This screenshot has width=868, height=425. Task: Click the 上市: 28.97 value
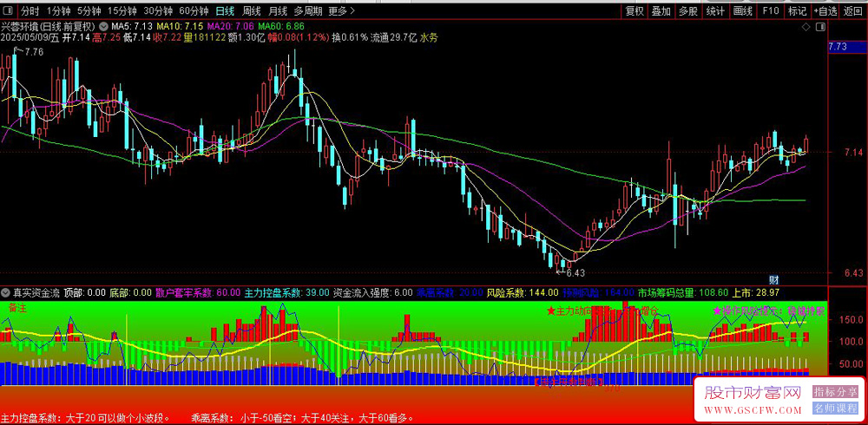point(756,292)
